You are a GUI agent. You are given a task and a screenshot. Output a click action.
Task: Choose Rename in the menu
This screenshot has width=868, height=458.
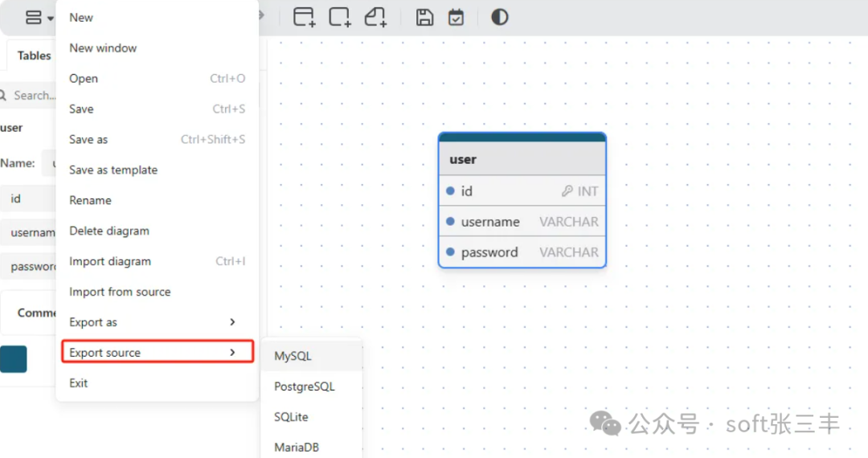[x=158, y=200]
